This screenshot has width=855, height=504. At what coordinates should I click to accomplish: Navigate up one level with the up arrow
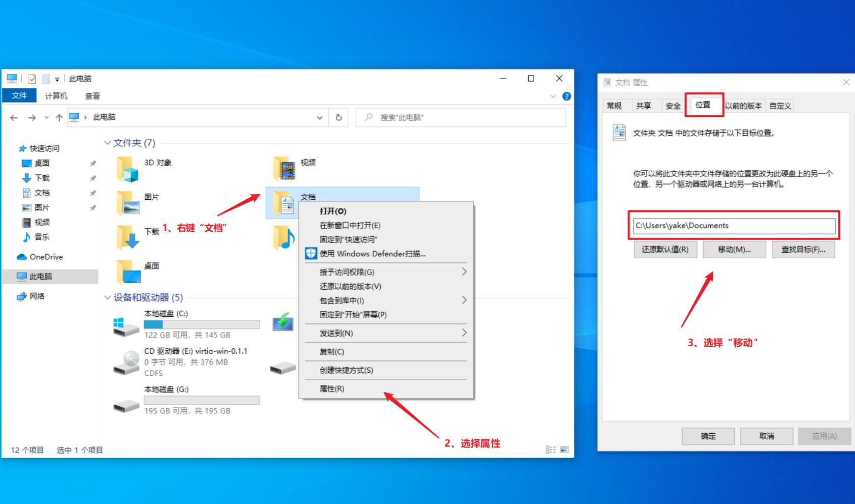click(x=58, y=117)
